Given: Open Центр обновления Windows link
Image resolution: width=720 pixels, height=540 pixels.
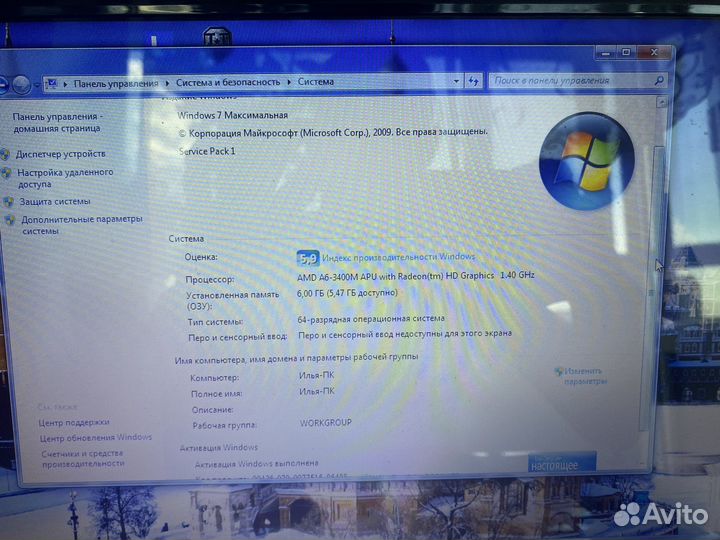Looking at the screenshot, I should pos(96,438).
